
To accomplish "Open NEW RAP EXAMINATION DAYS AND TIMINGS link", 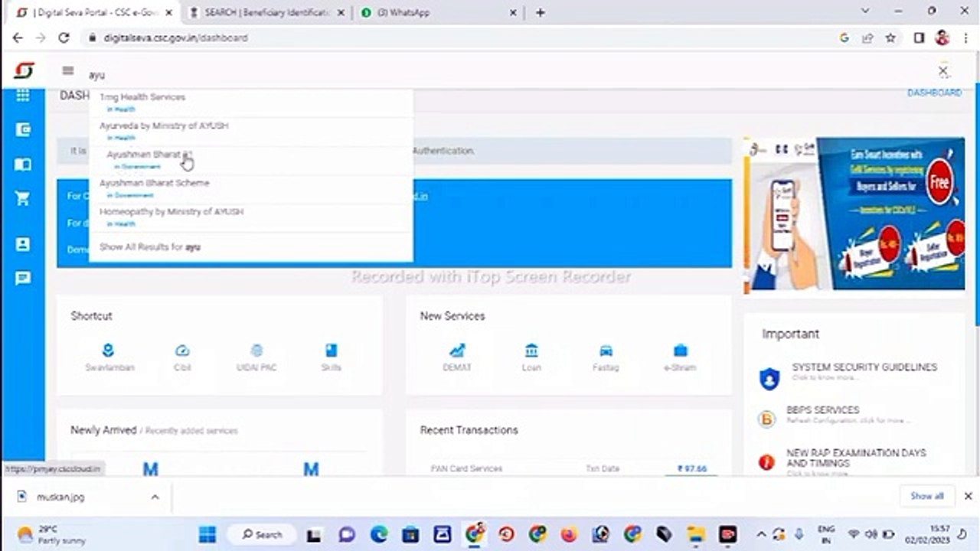I will pyautogui.click(x=856, y=458).
